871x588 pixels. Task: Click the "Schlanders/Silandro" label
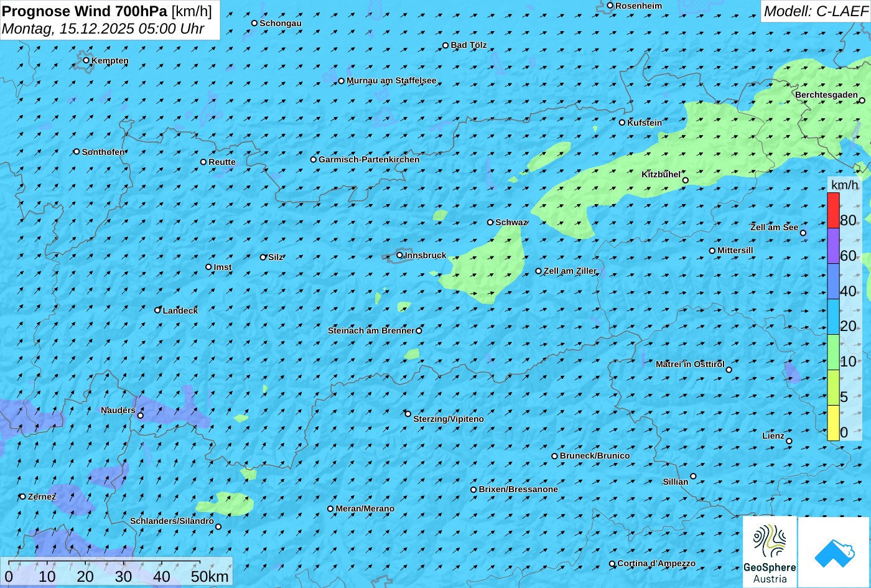pyautogui.click(x=172, y=521)
